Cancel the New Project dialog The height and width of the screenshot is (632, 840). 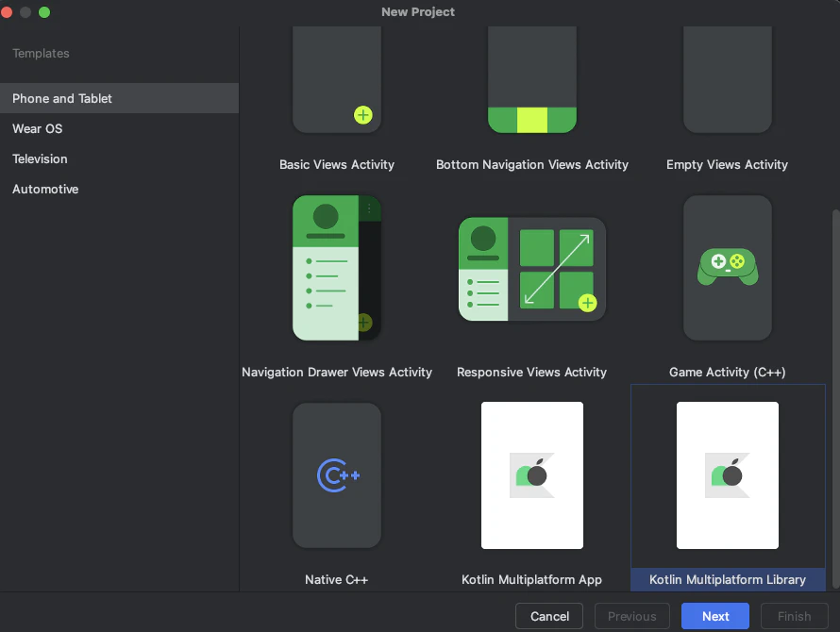(549, 616)
